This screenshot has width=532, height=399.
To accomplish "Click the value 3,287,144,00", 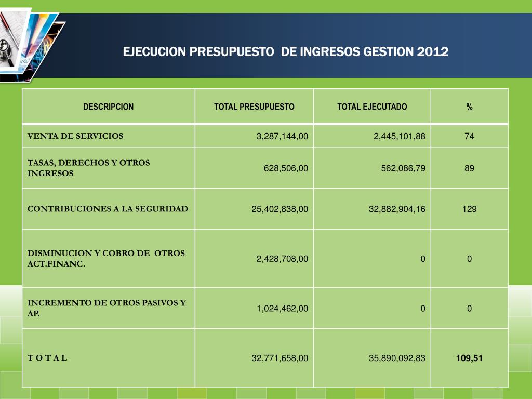I will [x=282, y=137].
